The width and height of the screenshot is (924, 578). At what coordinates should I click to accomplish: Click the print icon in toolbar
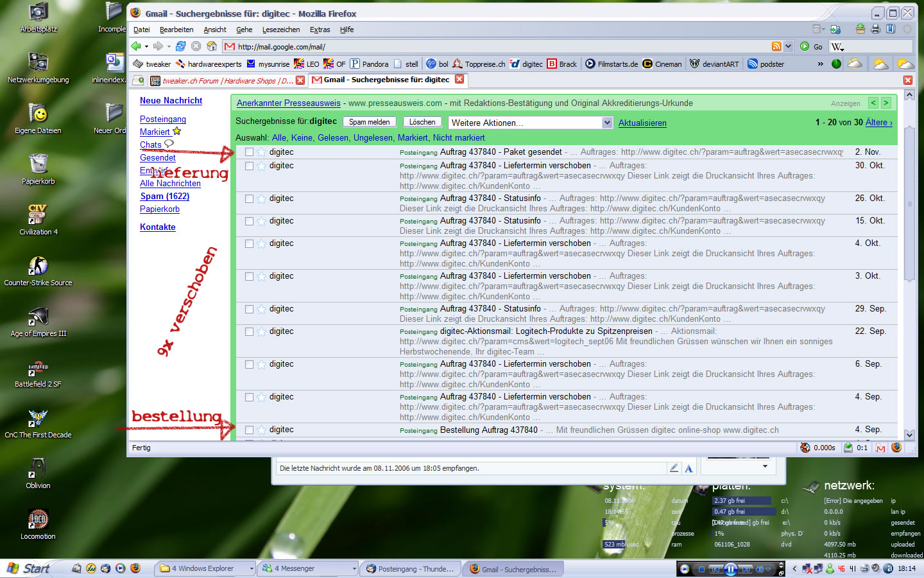click(x=875, y=29)
